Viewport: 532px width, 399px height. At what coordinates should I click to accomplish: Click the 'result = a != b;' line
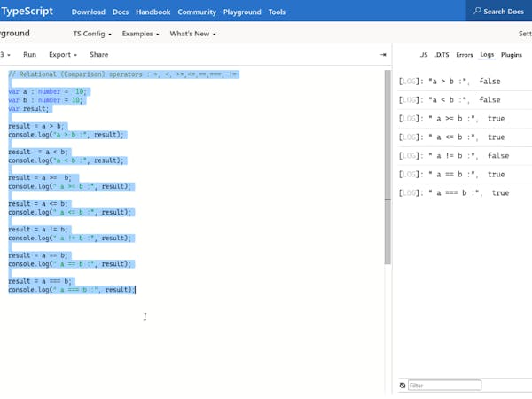(38, 230)
